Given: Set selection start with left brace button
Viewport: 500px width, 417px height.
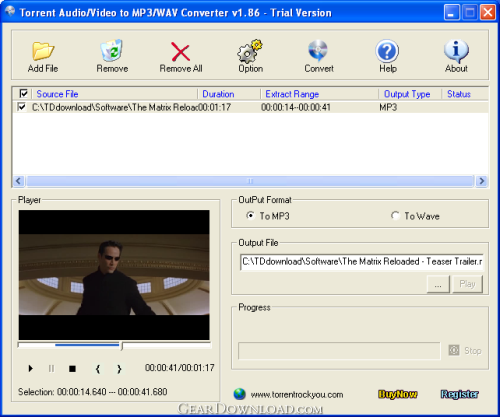Looking at the screenshot, I should 98,369.
